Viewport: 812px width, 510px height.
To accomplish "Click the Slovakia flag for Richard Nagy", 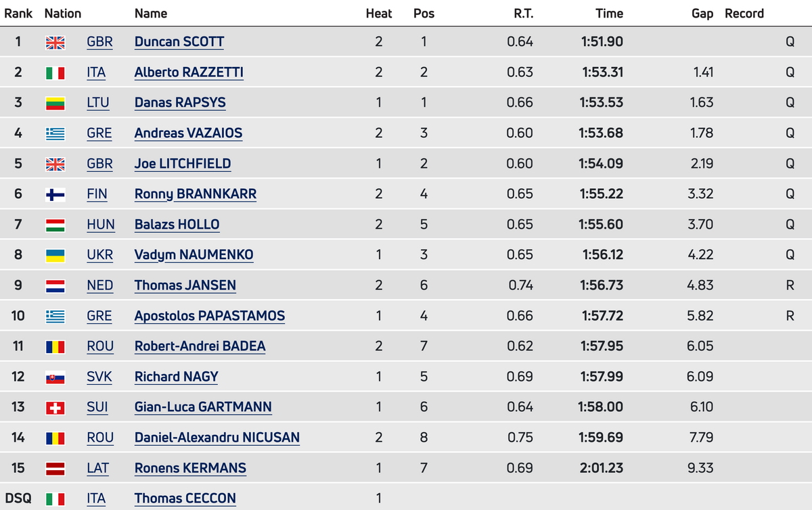I will point(55,377).
